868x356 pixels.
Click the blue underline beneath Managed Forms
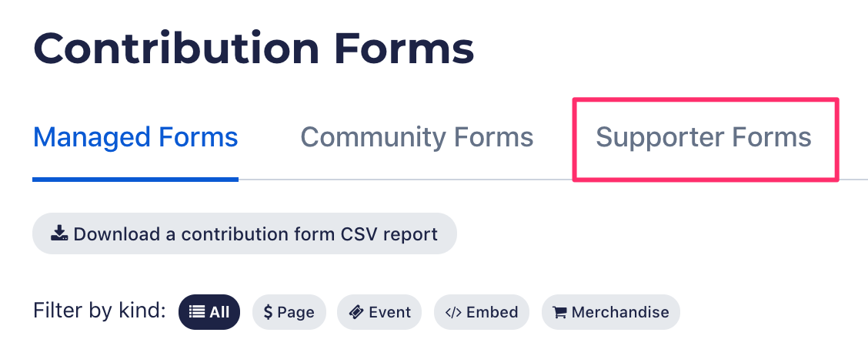click(x=135, y=179)
